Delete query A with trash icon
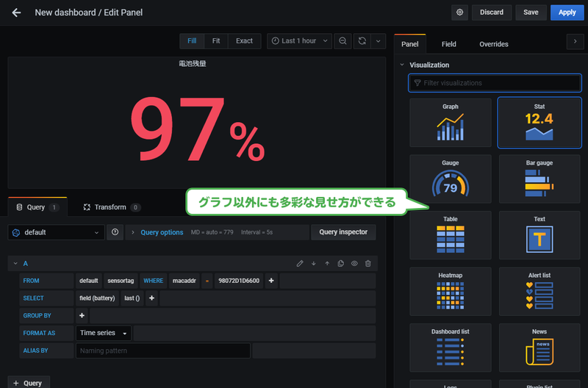 click(x=368, y=264)
